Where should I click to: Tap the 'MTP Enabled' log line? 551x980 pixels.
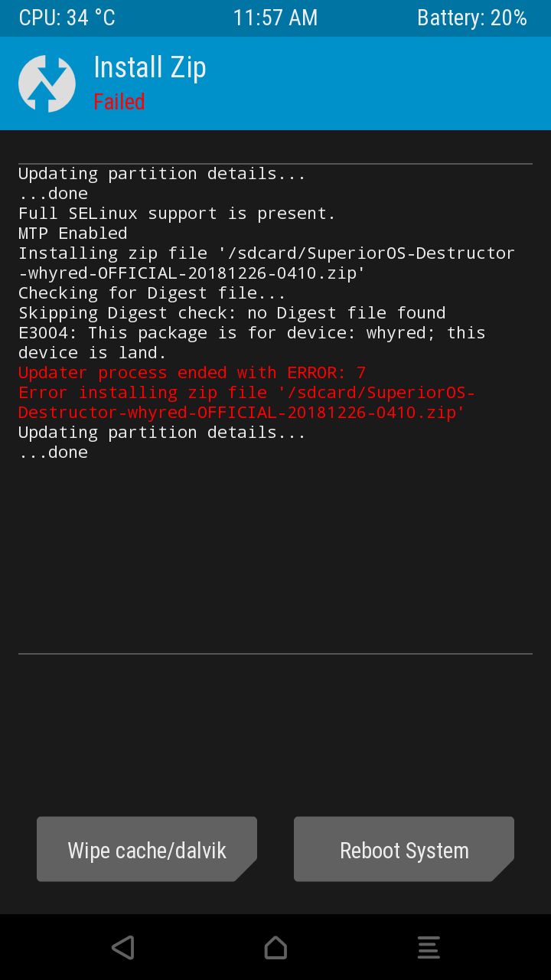[73, 234]
